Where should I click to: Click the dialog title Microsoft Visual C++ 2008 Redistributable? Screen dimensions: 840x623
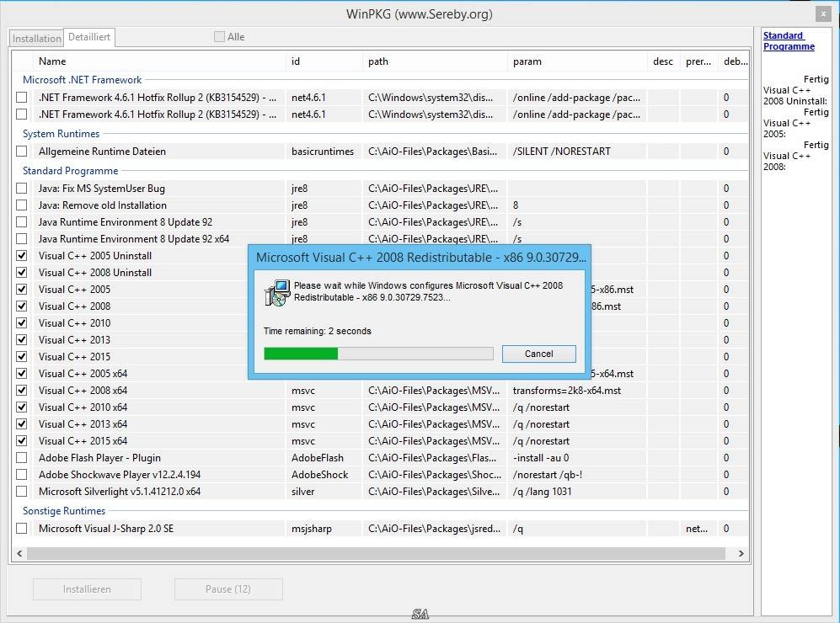(x=420, y=258)
